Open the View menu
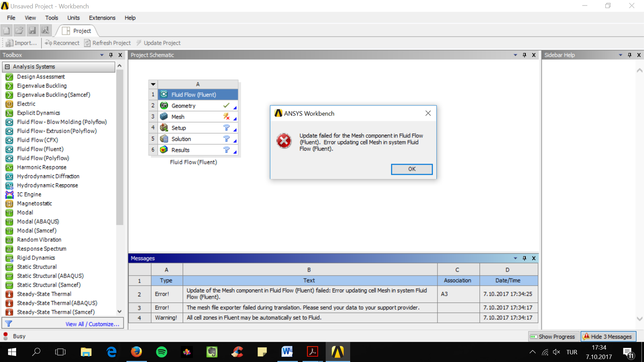 pos(30,18)
